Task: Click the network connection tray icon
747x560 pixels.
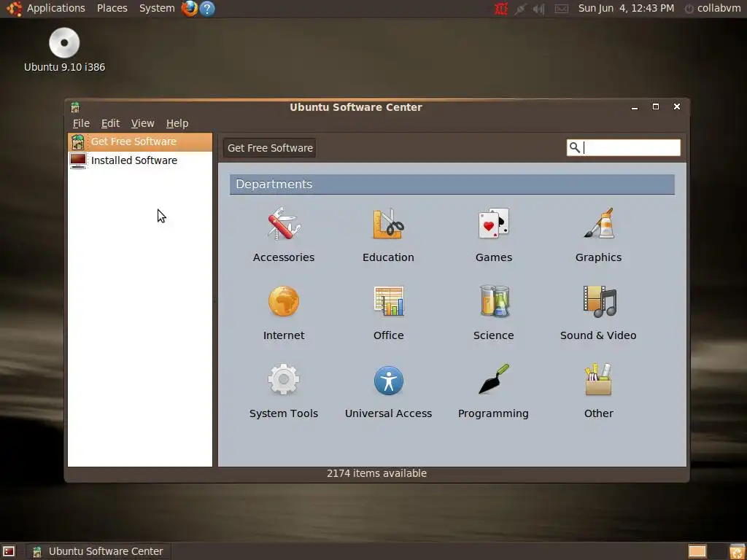Action: 519,9
